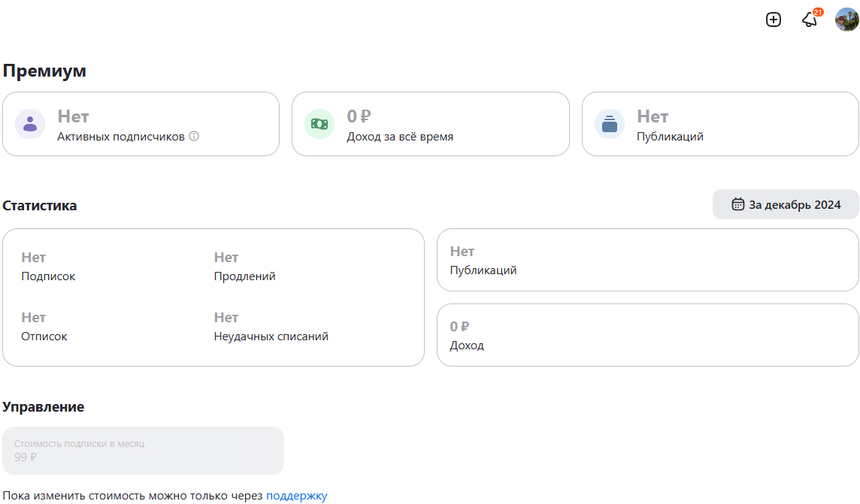Click the Стоимость подписки в месяц field
This screenshot has width=860, height=504.
click(x=143, y=451)
